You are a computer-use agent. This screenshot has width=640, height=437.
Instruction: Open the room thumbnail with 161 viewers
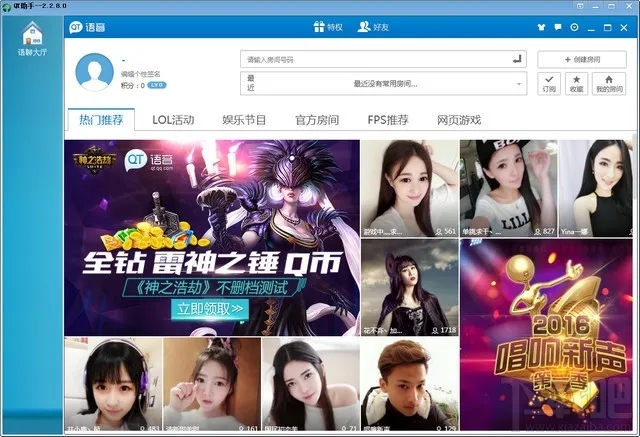(212, 384)
